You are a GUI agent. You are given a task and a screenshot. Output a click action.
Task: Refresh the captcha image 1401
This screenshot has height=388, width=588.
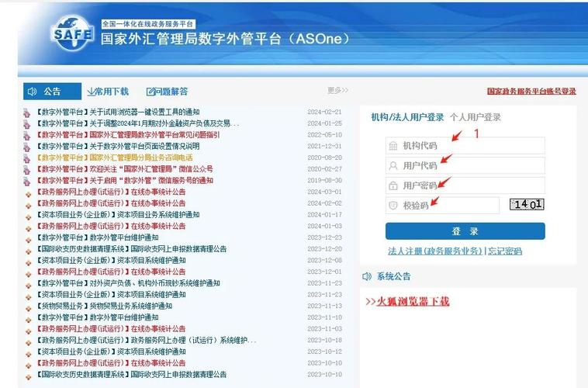tap(527, 205)
